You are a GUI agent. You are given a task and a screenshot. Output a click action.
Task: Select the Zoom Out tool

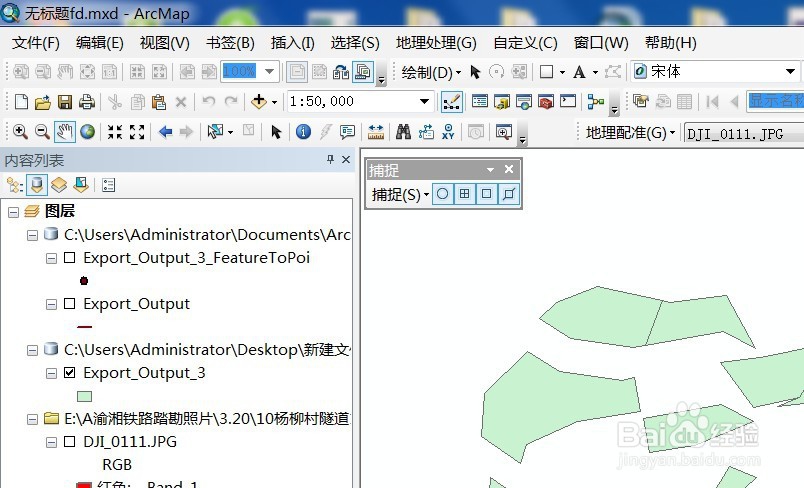[x=42, y=132]
